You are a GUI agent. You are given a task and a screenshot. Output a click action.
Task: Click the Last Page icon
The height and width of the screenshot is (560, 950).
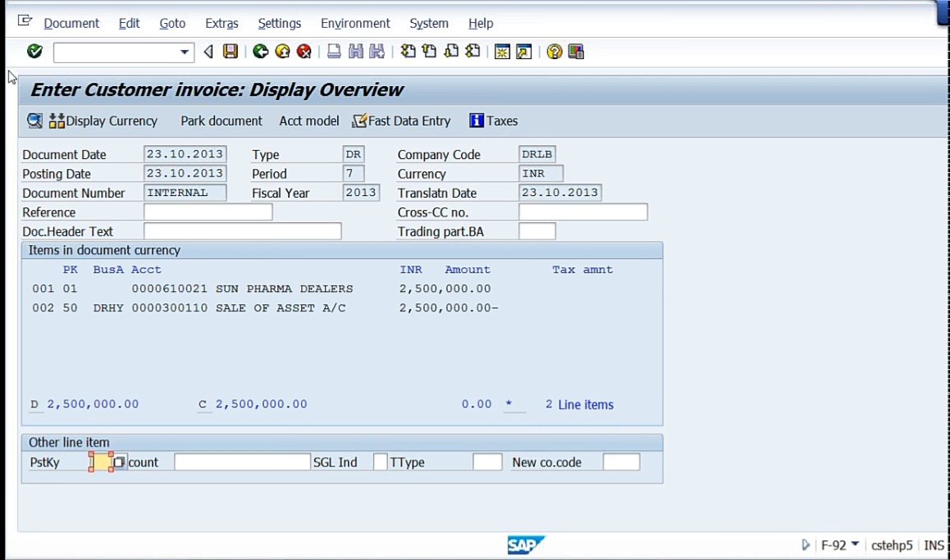(x=473, y=52)
